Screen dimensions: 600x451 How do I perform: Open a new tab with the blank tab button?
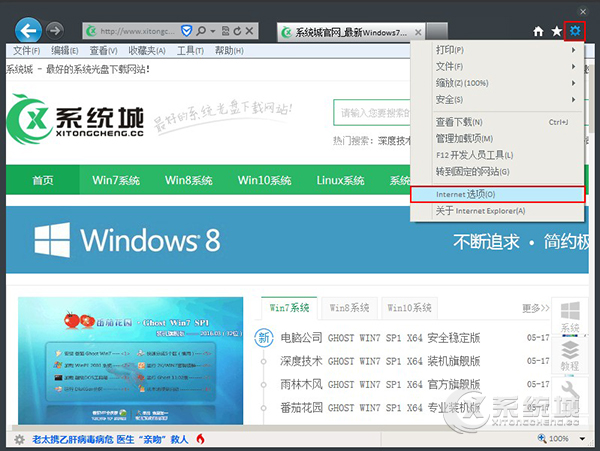coord(437,31)
